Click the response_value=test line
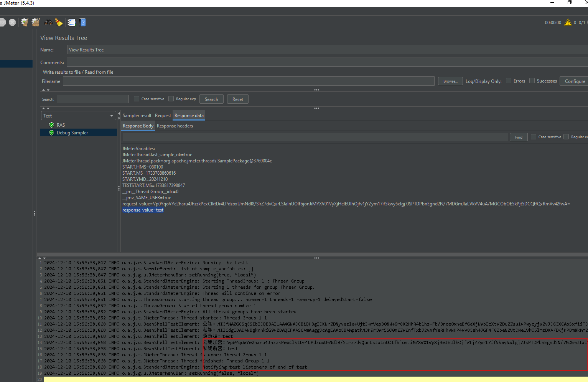588x382 pixels. click(143, 210)
